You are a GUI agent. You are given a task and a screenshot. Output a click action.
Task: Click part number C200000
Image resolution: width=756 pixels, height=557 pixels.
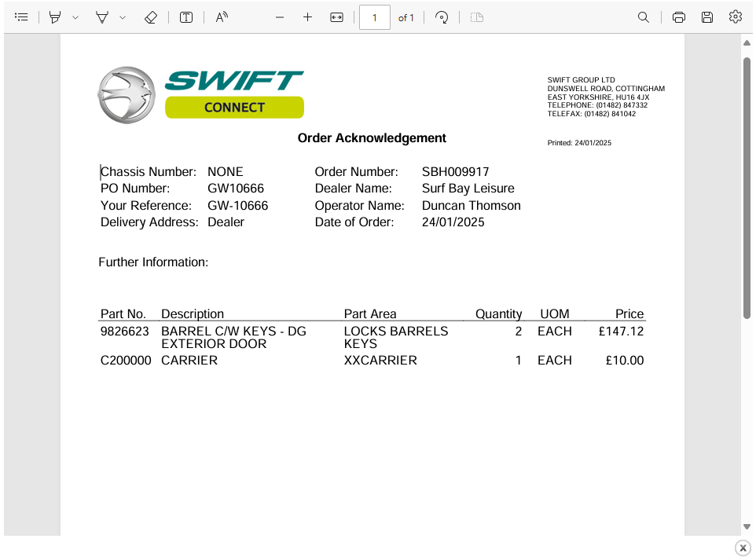pos(126,361)
